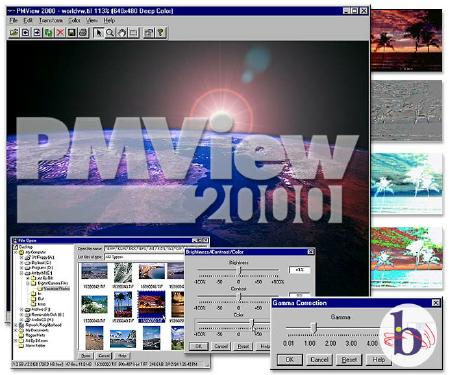This screenshot has width=450, height=375.
Task: Click Help button in File Open dialog
Action: [x=122, y=356]
